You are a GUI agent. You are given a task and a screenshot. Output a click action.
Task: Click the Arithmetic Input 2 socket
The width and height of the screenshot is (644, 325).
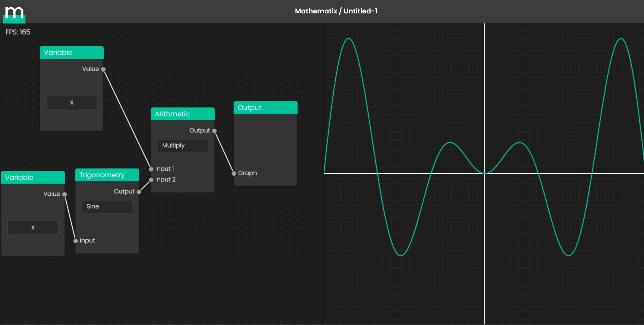click(x=151, y=180)
